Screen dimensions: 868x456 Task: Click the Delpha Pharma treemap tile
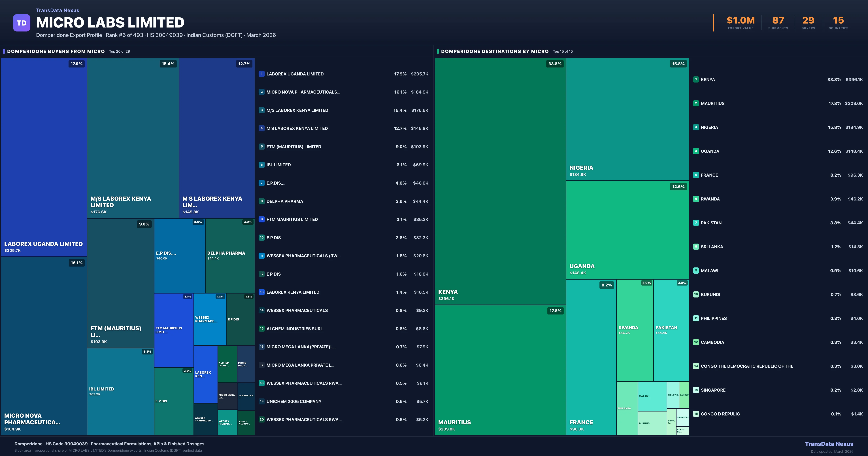[x=230, y=255]
